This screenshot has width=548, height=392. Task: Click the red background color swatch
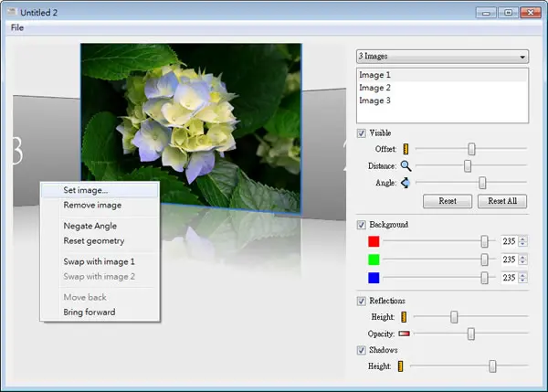374,241
